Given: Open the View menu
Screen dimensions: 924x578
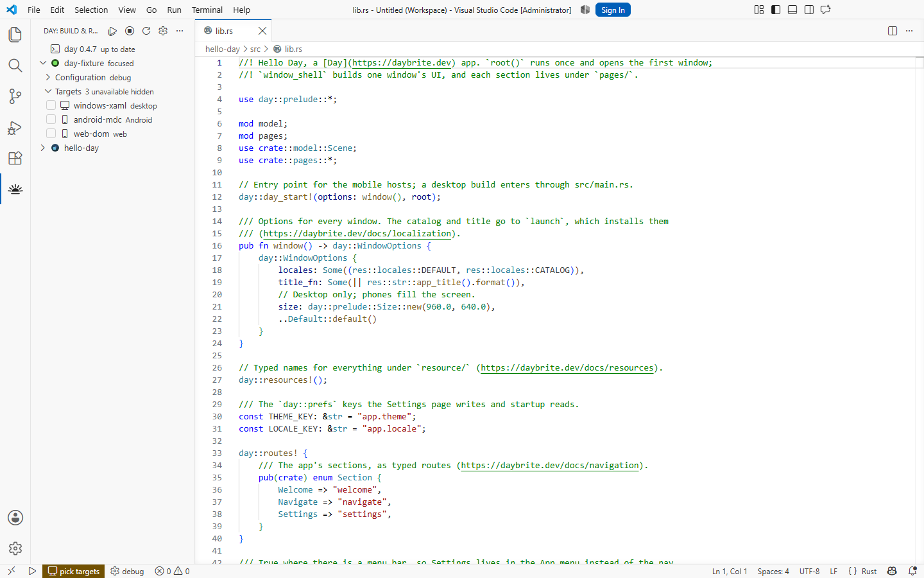Looking at the screenshot, I should tap(127, 10).
